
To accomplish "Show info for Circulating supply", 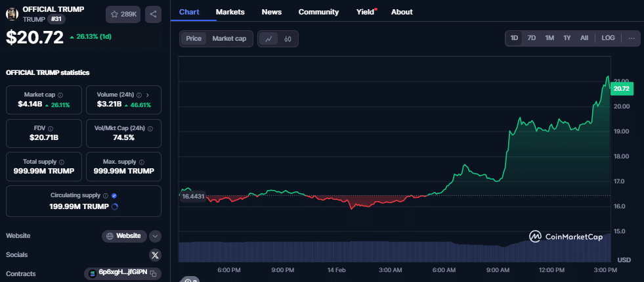I will pyautogui.click(x=106, y=196).
